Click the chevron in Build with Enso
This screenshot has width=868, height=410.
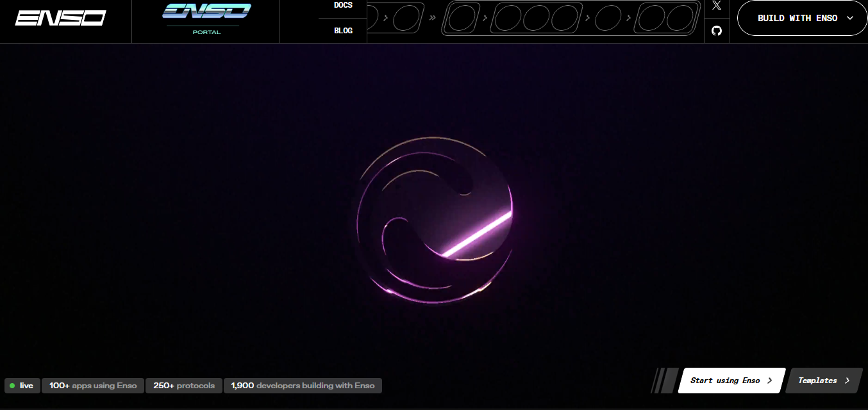coord(850,18)
